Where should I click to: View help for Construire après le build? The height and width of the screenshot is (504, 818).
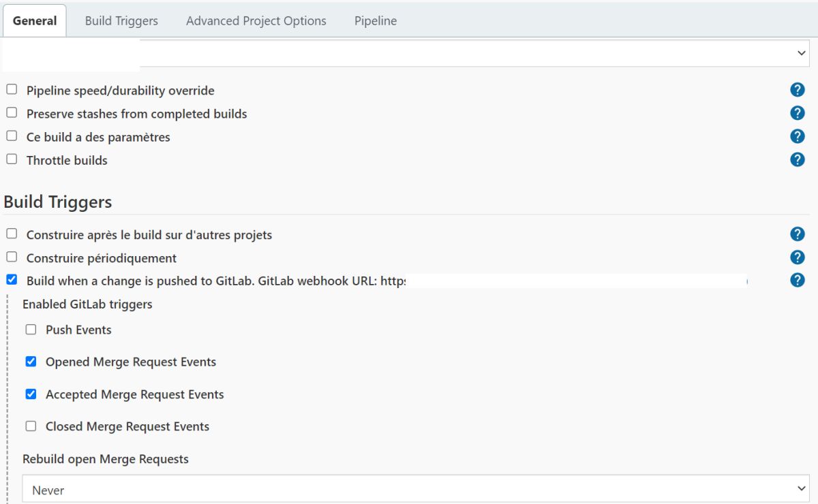pos(797,234)
